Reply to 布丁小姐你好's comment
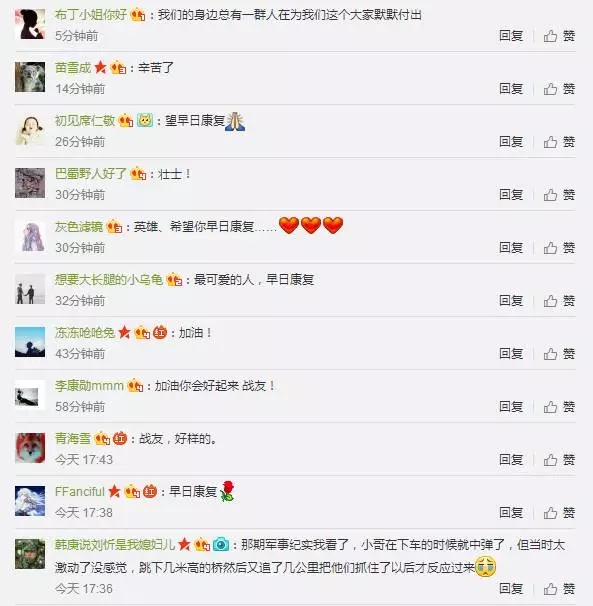Viewport: 593px width, 606px height. pos(511,36)
